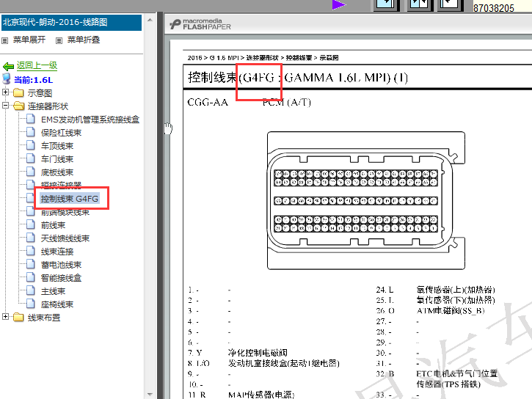The width and height of the screenshot is (532, 399).
Task: Open the 天线馈线线束 page
Action: tap(65, 238)
